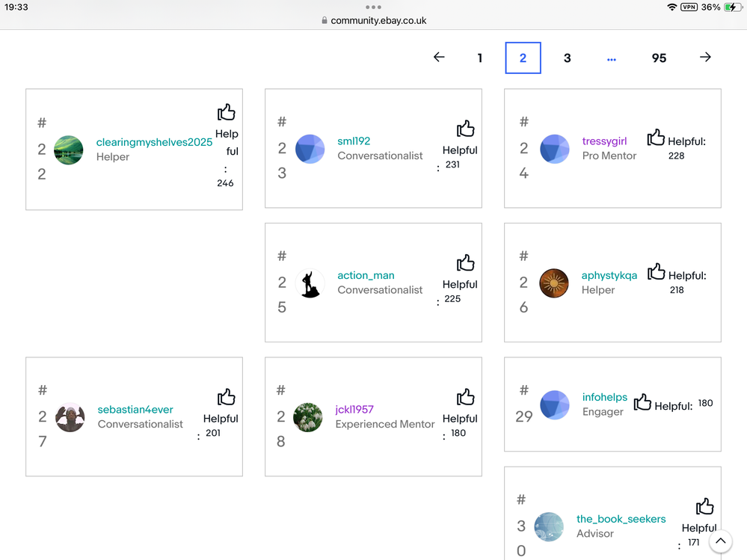
Task: Expand pagination ellipsis for more pages
Action: point(612,58)
